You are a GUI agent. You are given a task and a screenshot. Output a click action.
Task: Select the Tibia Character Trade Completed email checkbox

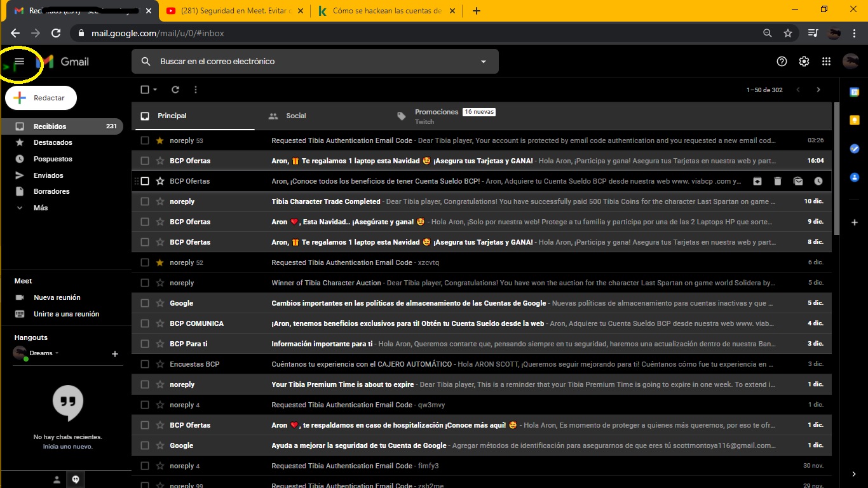click(145, 201)
